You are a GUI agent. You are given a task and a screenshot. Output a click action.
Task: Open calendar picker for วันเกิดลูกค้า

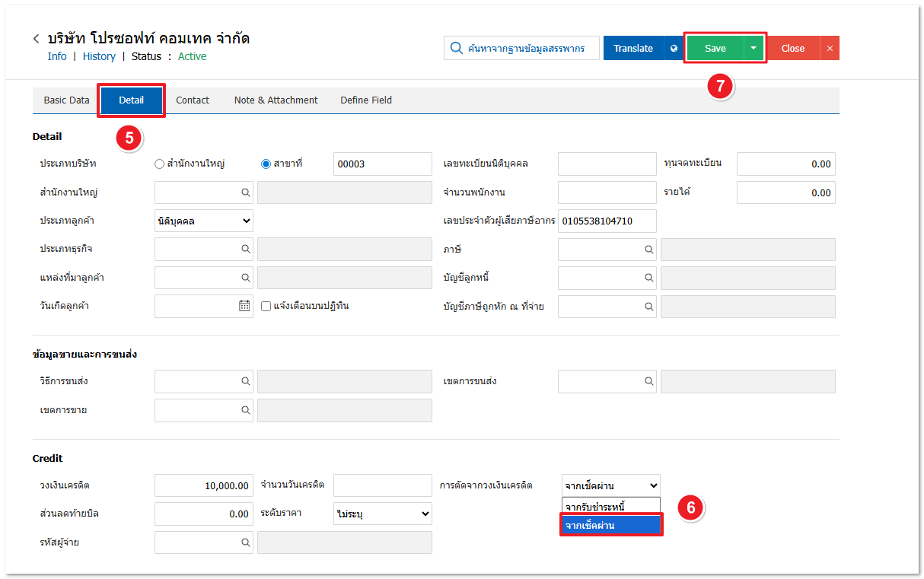pyautogui.click(x=244, y=306)
